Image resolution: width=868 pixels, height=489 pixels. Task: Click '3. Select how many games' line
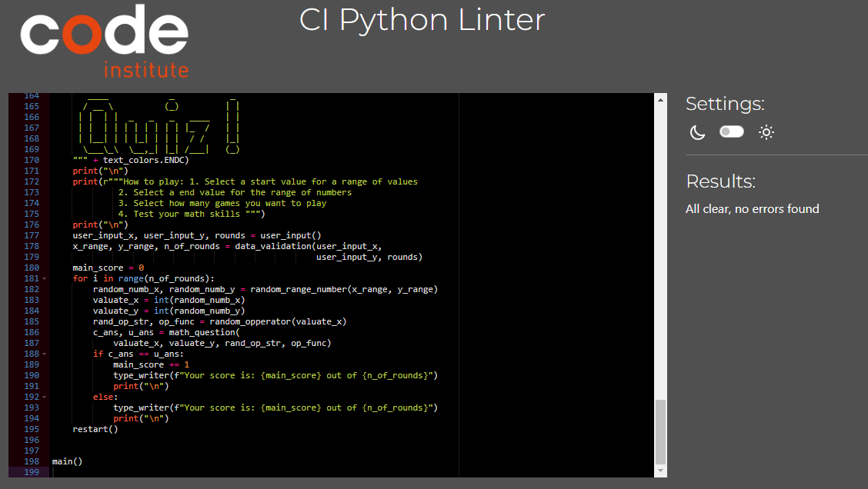click(x=222, y=204)
